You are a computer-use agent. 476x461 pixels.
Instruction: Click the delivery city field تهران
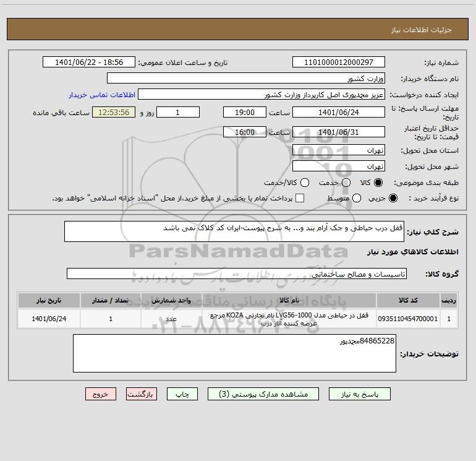[339, 166]
